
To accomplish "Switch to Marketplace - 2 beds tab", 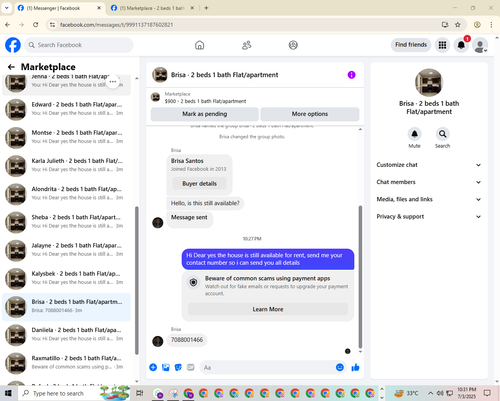I will [x=152, y=8].
